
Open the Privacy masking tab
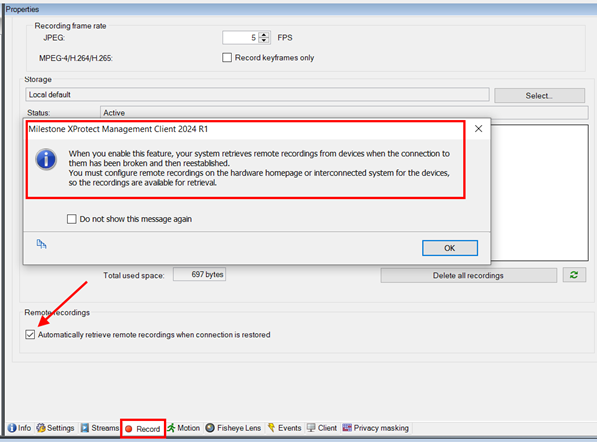375,428
